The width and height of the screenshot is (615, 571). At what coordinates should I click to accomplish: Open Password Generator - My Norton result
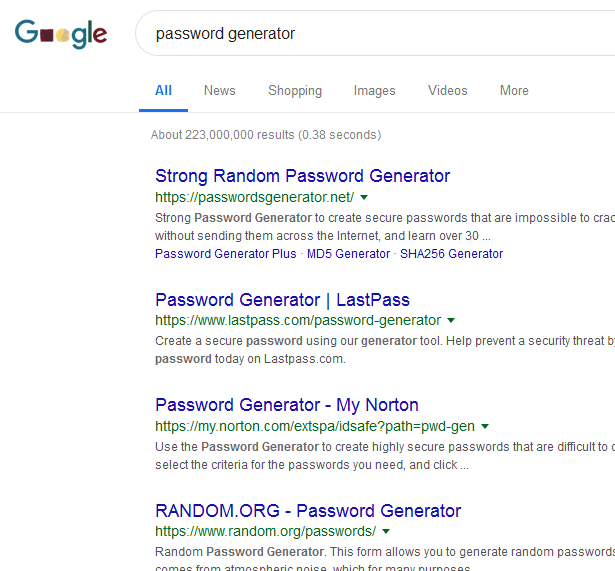tap(287, 405)
